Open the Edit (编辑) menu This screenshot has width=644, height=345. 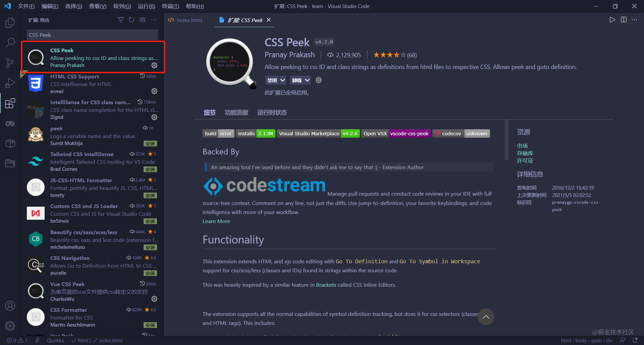click(50, 6)
